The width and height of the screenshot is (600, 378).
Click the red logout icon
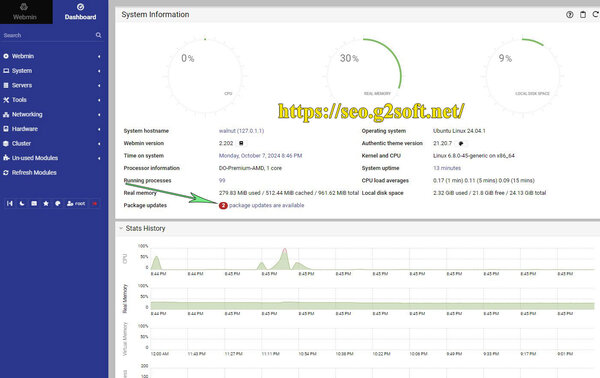point(95,204)
